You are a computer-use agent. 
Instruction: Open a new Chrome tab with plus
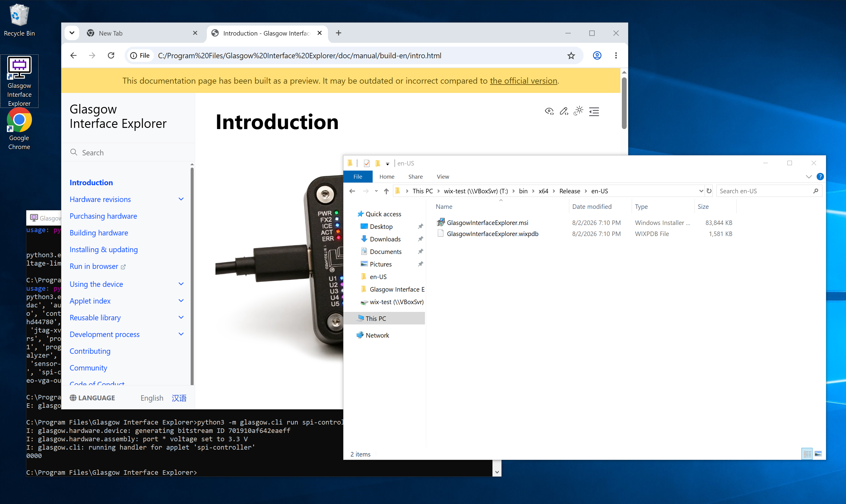339,33
